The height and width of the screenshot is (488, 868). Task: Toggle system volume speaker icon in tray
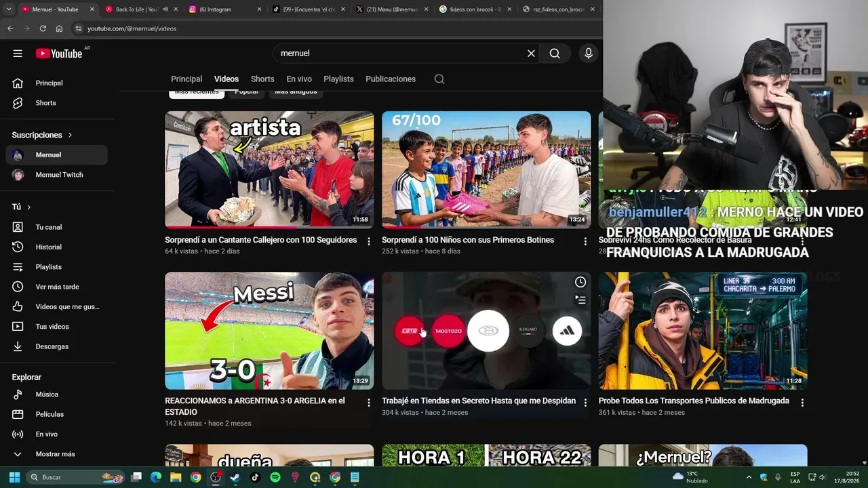point(821,477)
